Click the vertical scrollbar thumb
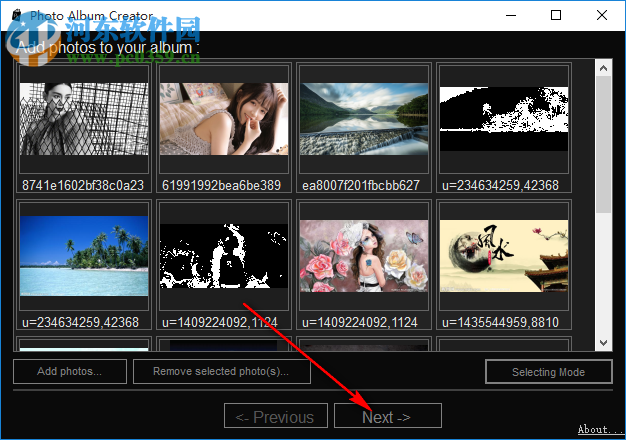The image size is (626, 440). coord(603,144)
